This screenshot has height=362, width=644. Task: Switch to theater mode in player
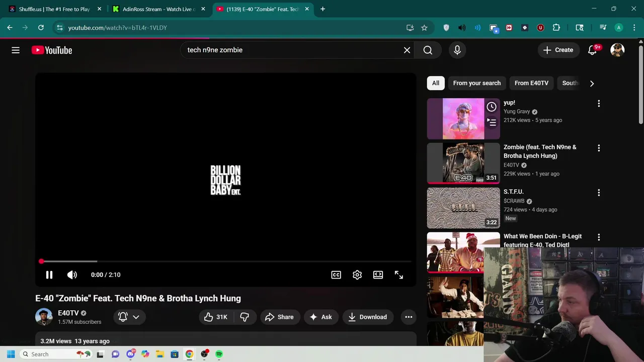point(378,275)
